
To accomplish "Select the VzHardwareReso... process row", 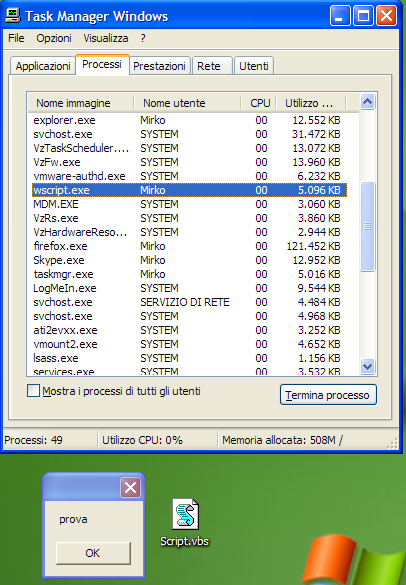I will coord(189,232).
